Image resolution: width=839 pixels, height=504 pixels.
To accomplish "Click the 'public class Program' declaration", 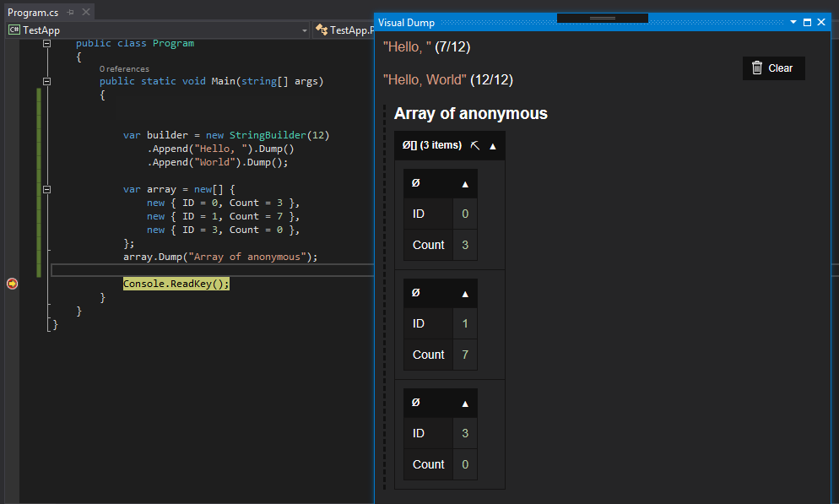I will point(135,43).
